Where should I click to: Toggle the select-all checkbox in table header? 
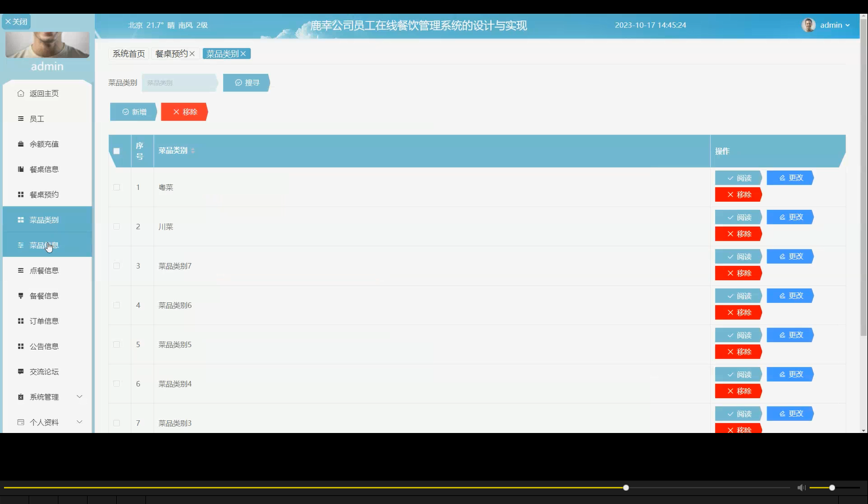(117, 151)
